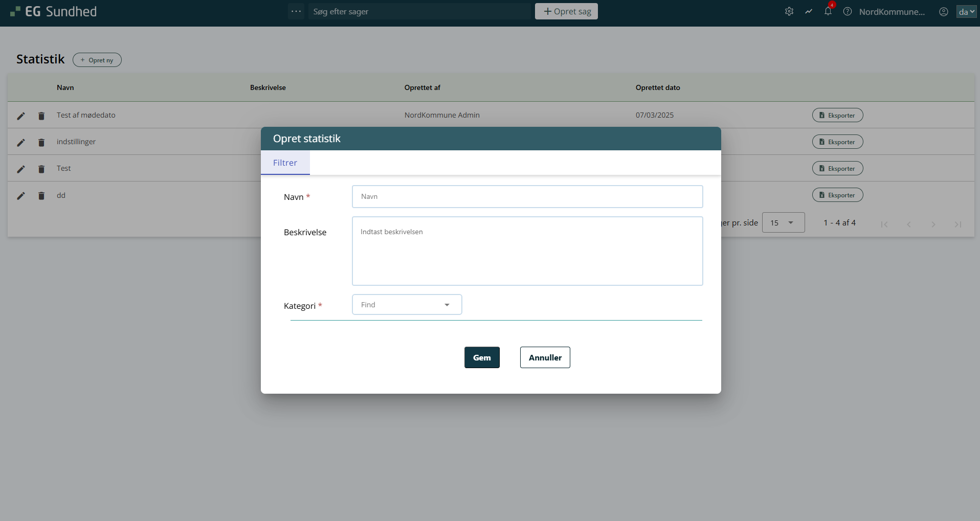Open the notifications bell icon
The image size is (980, 521).
click(828, 11)
